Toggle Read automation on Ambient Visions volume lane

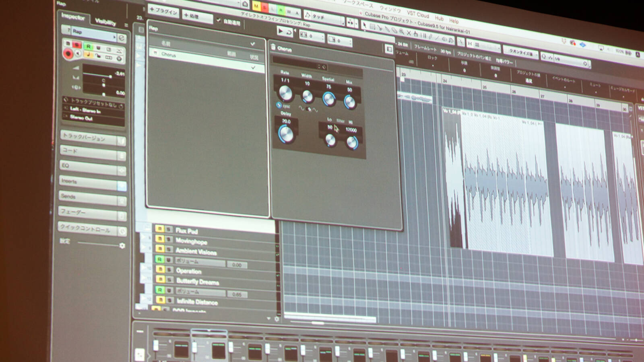[x=160, y=259]
